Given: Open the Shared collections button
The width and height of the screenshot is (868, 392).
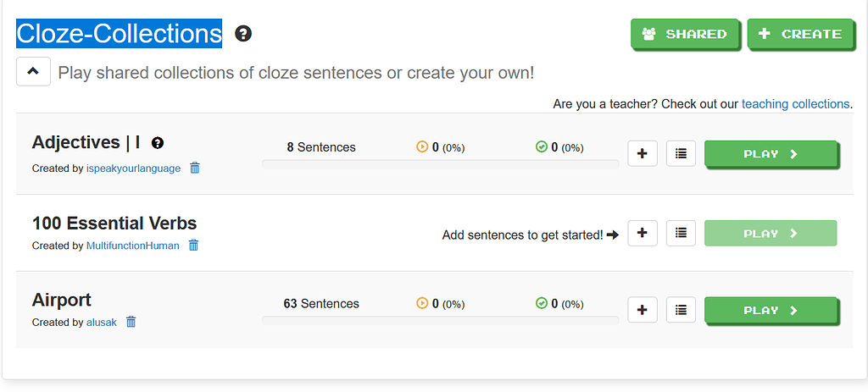Looking at the screenshot, I should 686,34.
